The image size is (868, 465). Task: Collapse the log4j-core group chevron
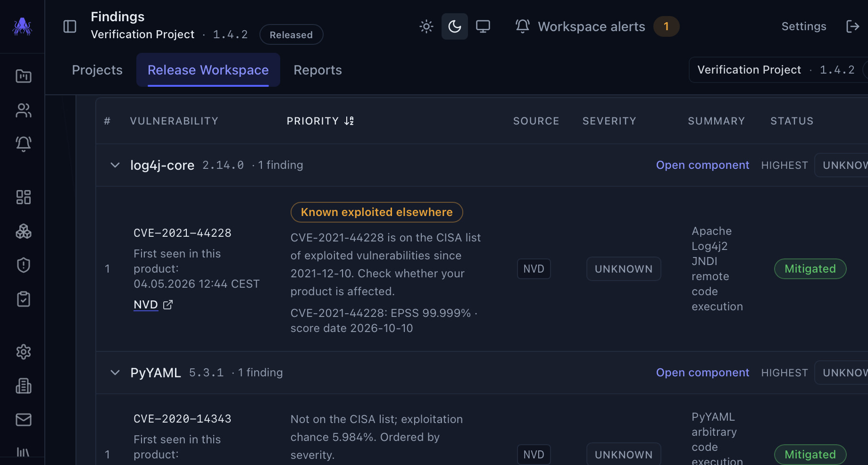pos(115,165)
